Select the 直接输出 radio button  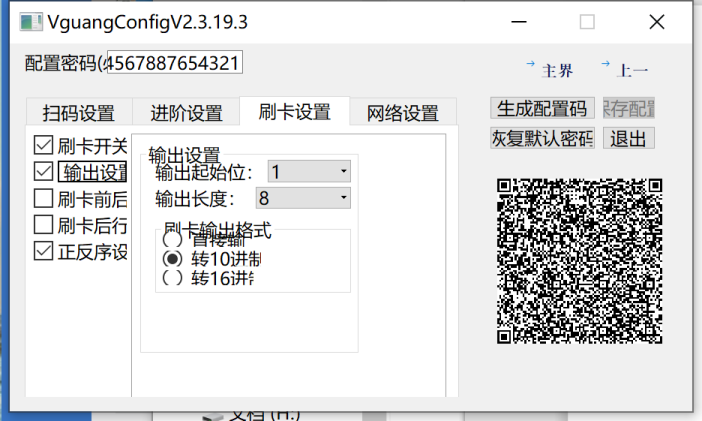point(172,240)
